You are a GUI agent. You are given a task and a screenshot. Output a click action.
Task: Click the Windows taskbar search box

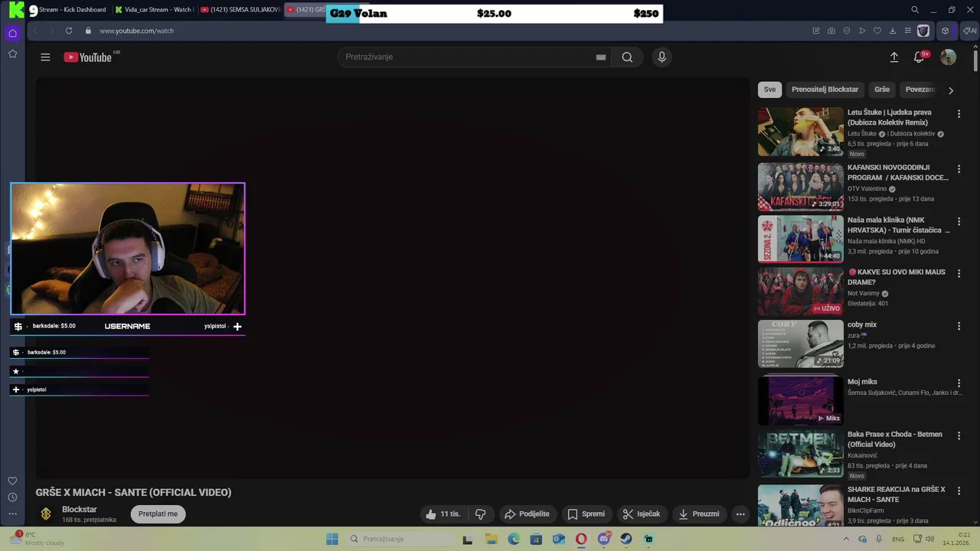[399, 539]
